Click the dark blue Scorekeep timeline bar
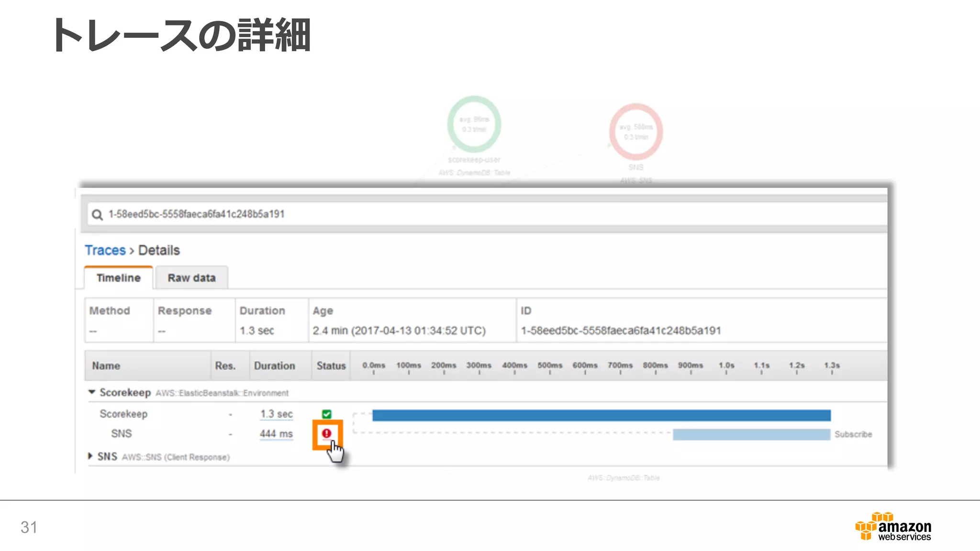980x551 pixels. pos(601,415)
